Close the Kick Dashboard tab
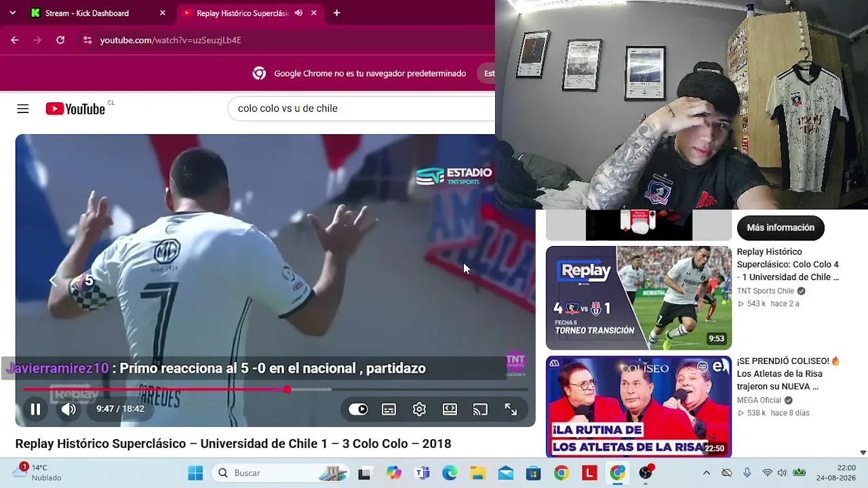This screenshot has height=488, width=868. (162, 13)
